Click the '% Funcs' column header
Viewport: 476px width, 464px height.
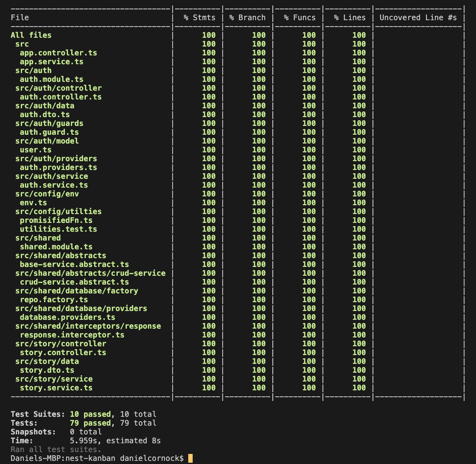click(300, 17)
